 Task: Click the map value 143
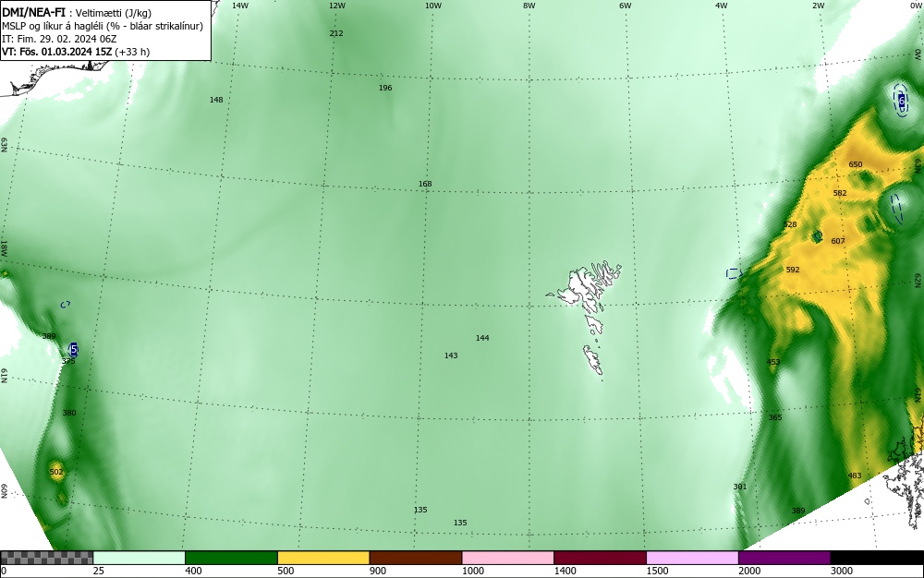click(451, 355)
